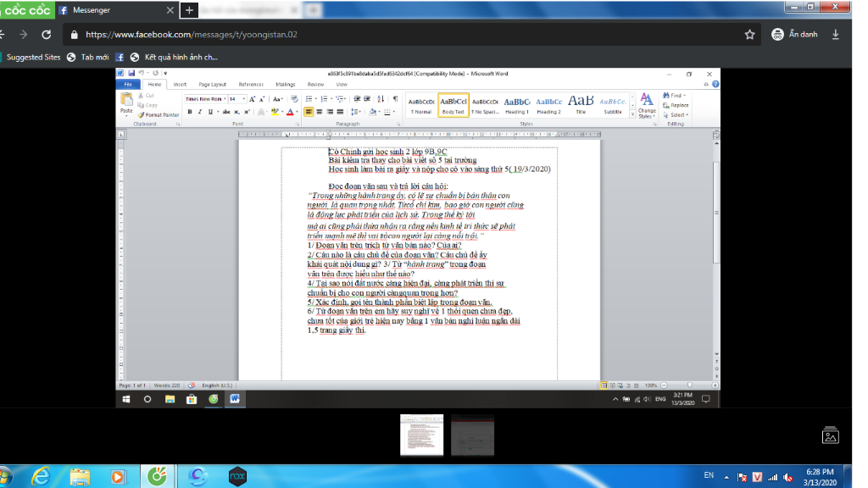Switch to the Insert ribbon tab
Viewport: 868px width, 488px height.
click(180, 84)
